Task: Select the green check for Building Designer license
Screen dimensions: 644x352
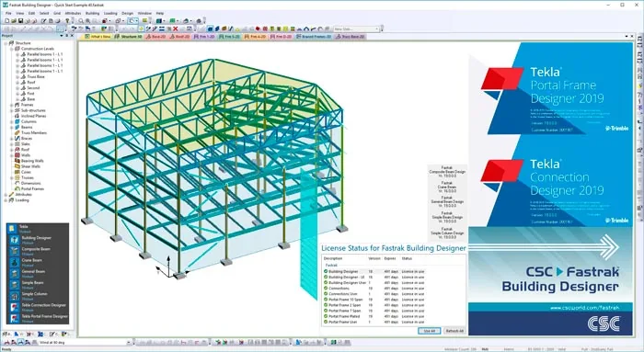Action: point(326,271)
